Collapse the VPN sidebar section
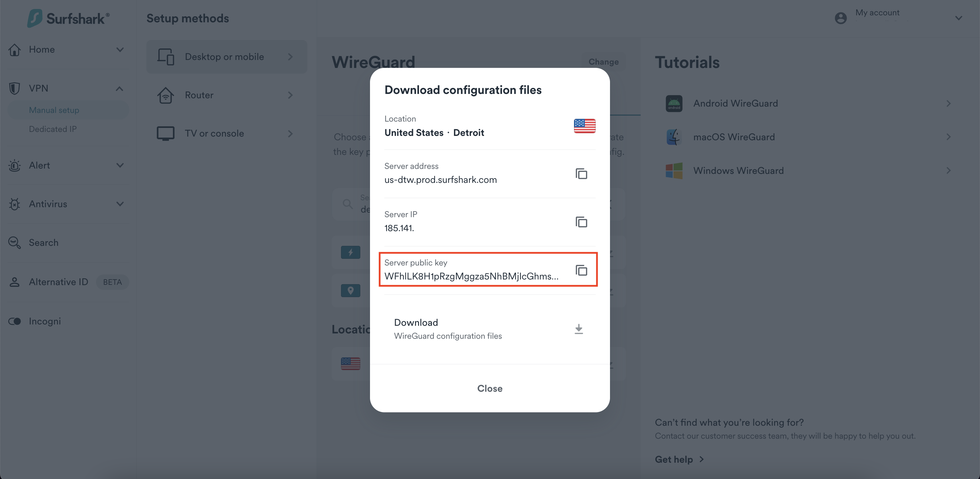This screenshot has height=479, width=980. pos(119,88)
